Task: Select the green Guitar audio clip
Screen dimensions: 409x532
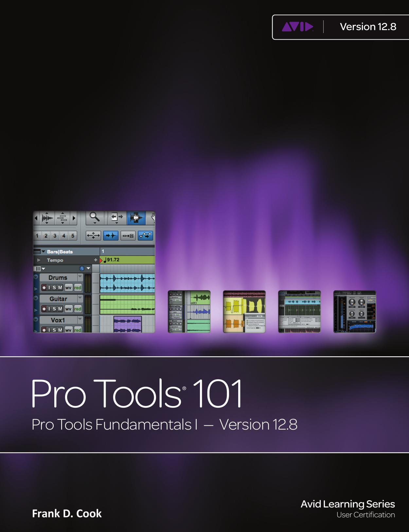Action: [127, 305]
